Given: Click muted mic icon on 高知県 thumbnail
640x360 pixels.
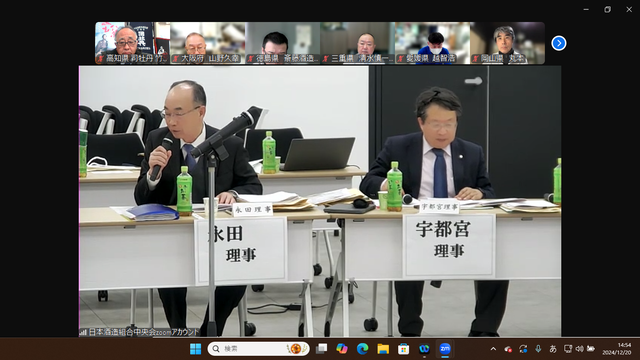Looking at the screenshot, I should (x=100, y=59).
